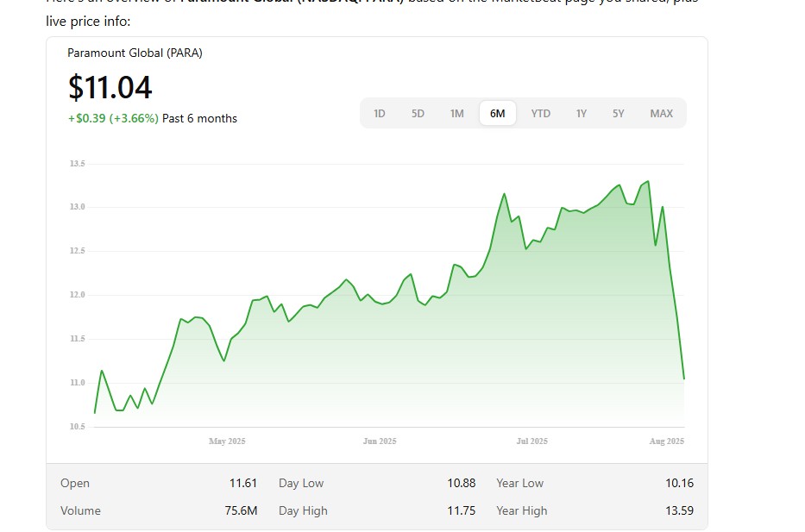This screenshot has height=532, width=805.
Task: Switch chart to 1D range
Action: [380, 114]
